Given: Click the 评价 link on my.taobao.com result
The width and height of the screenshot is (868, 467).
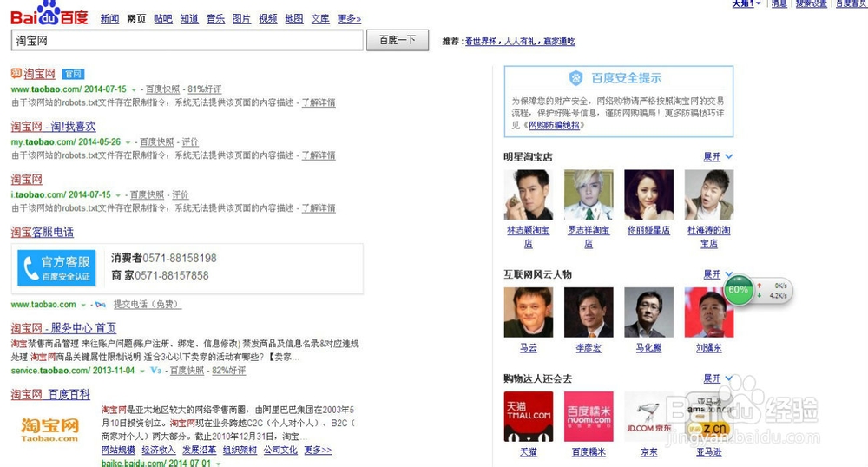Looking at the screenshot, I should (190, 142).
